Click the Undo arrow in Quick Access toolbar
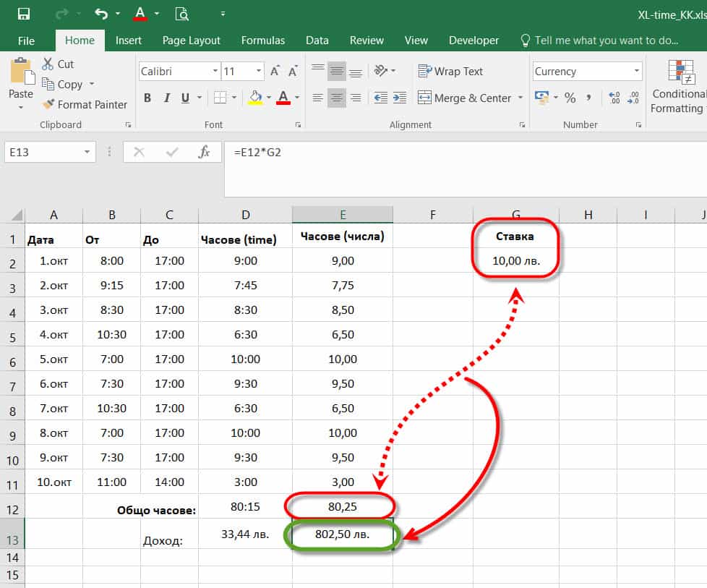This screenshot has height=588, width=707. (x=101, y=14)
